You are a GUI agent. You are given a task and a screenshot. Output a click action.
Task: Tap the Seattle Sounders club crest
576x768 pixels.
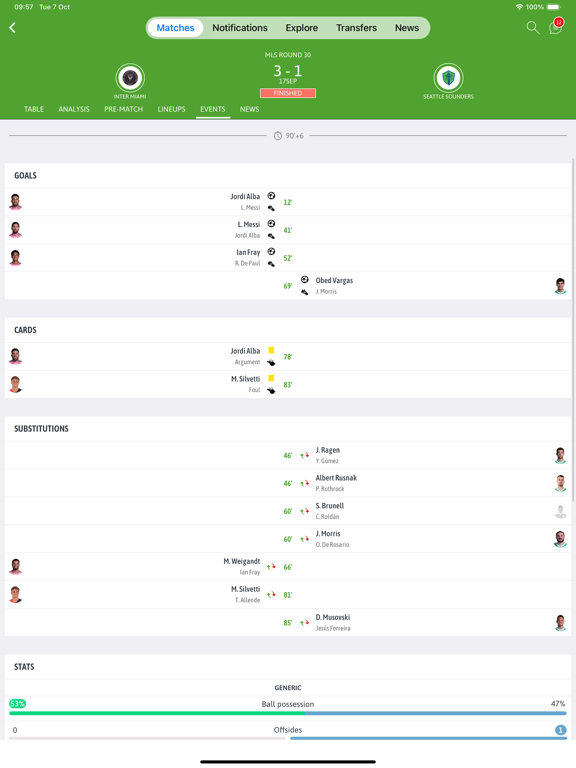click(448, 78)
